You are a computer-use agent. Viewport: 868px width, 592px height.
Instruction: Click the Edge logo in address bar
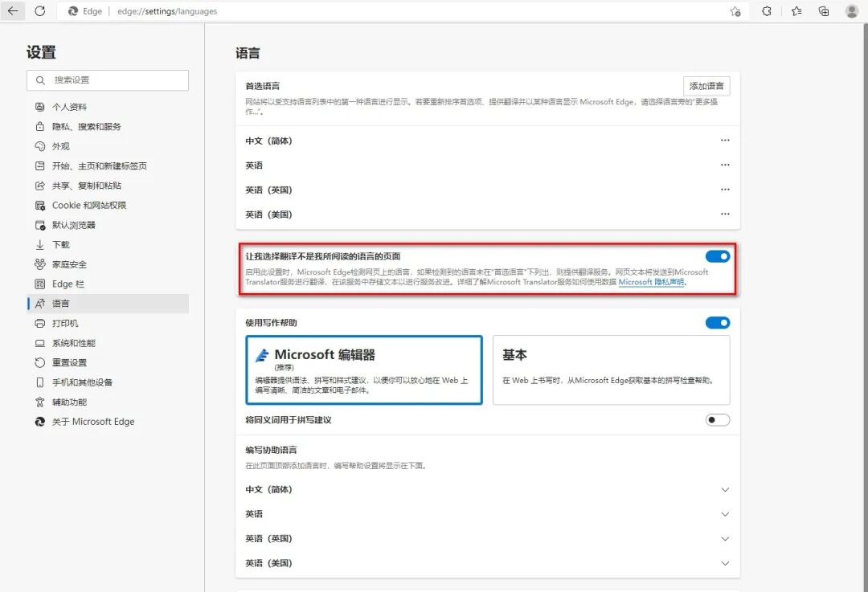click(73, 11)
